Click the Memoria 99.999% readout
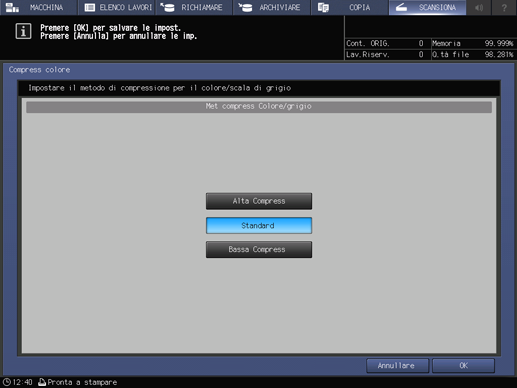Image resolution: width=517 pixels, height=388 pixels. tap(473, 43)
